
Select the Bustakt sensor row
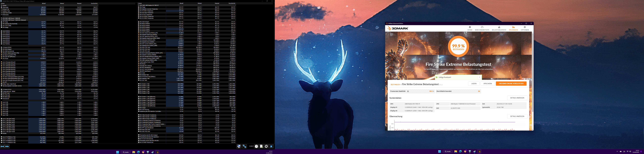pos(49,133)
